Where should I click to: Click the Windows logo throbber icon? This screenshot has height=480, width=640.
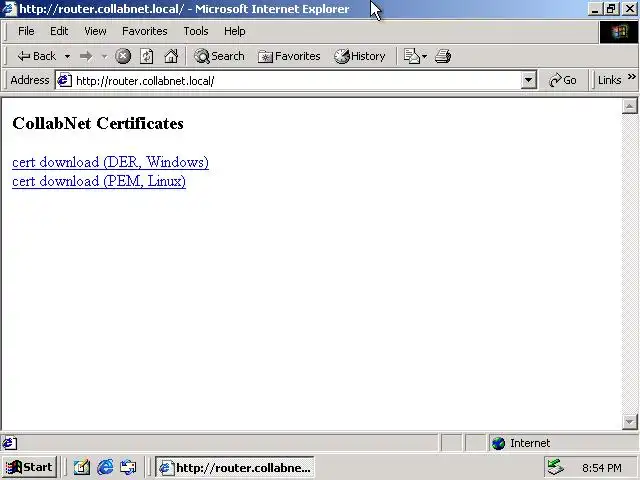coord(618,32)
